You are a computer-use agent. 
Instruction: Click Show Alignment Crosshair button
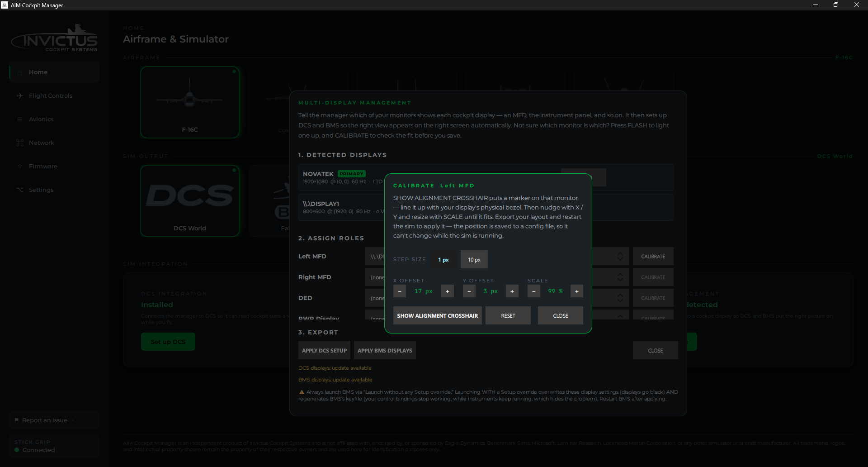[x=438, y=315]
